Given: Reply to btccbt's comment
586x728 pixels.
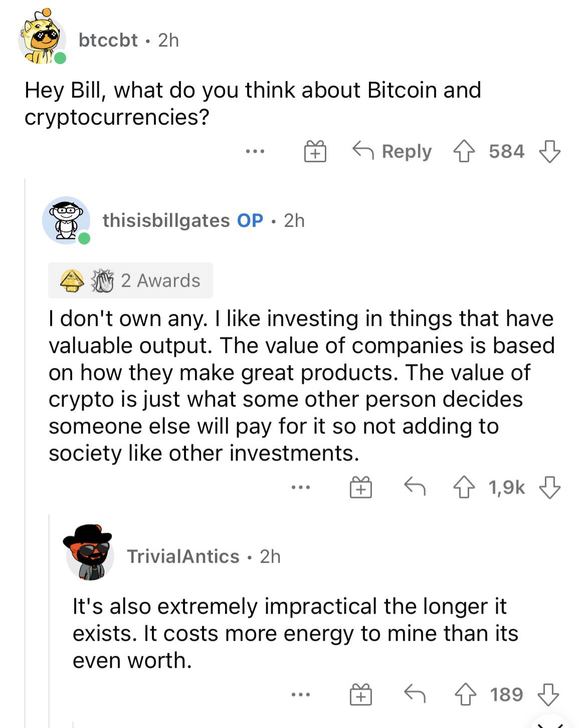Looking at the screenshot, I should point(393,151).
